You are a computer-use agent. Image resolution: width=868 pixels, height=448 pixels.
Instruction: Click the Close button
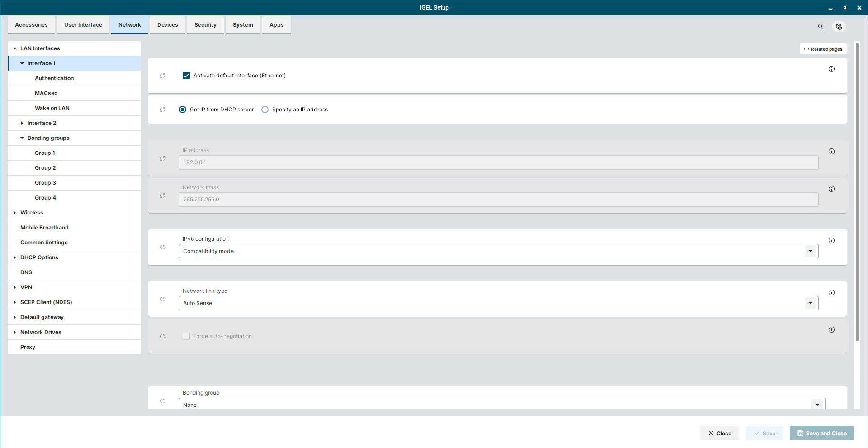tap(719, 433)
